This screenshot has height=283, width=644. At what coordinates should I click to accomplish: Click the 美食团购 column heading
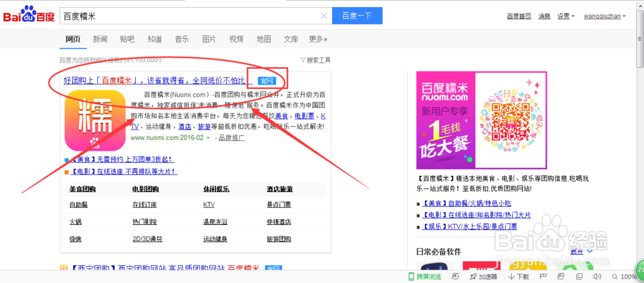82,190
